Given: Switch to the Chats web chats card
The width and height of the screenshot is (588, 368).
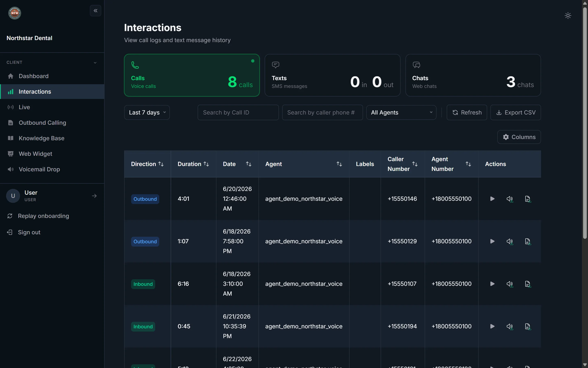Looking at the screenshot, I should pyautogui.click(x=473, y=75).
